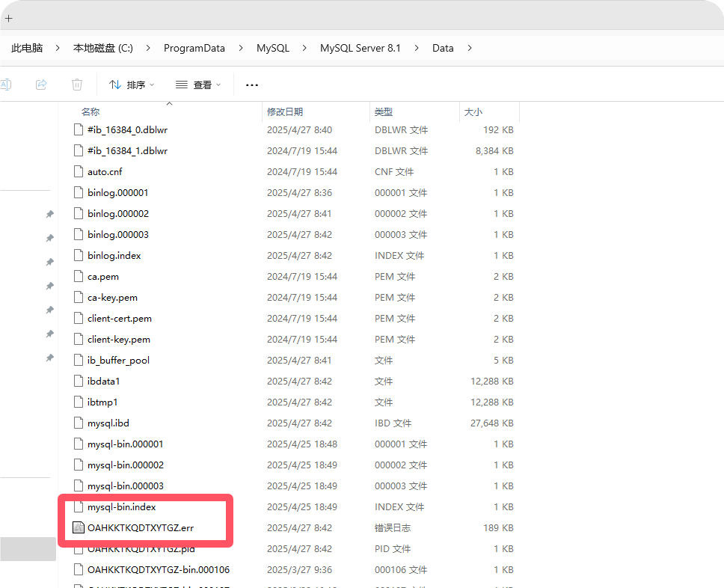Open the See more ellipsis menu

[x=251, y=85]
